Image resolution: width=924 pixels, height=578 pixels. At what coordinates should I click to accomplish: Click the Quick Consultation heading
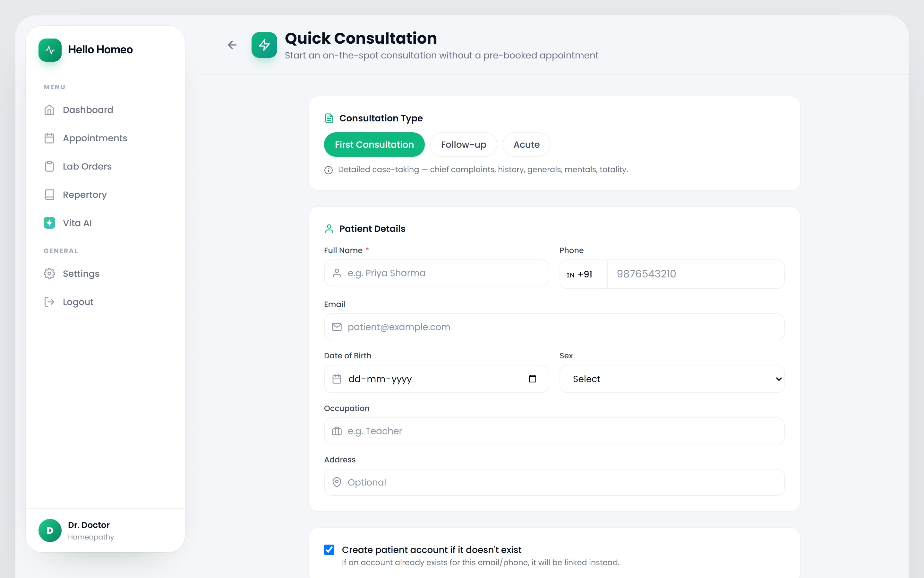click(x=361, y=38)
